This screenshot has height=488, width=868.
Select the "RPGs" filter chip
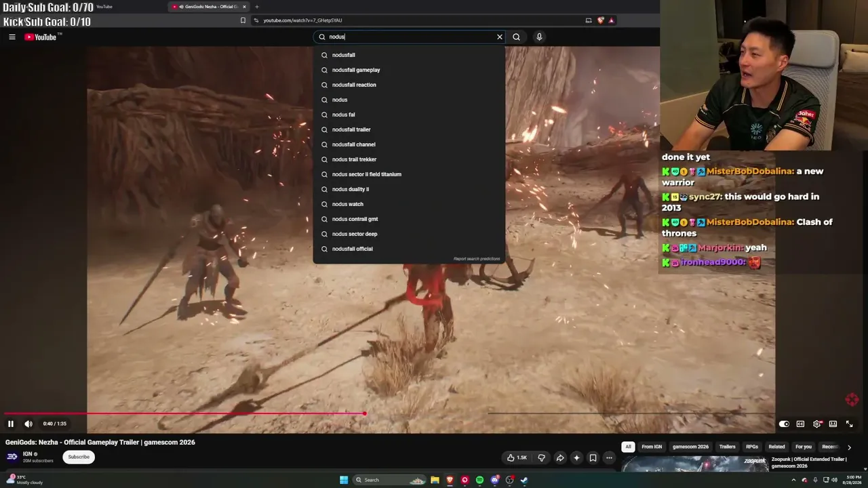click(x=752, y=447)
